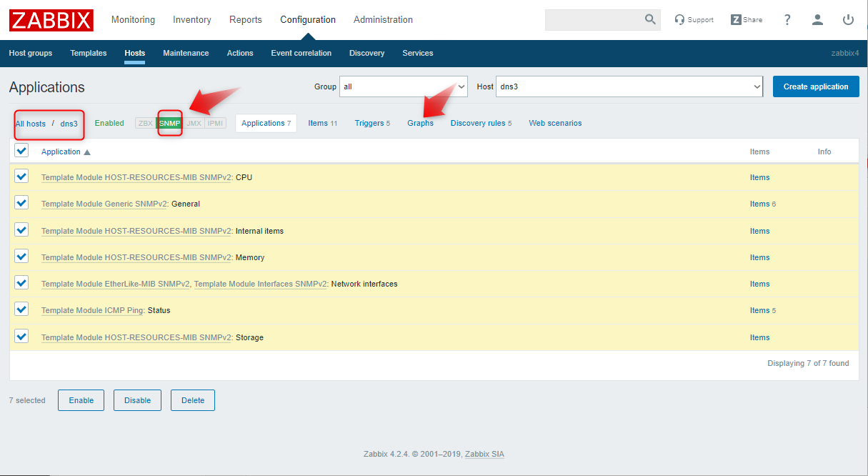
Task: Open the Reports menu
Action: 246,20
